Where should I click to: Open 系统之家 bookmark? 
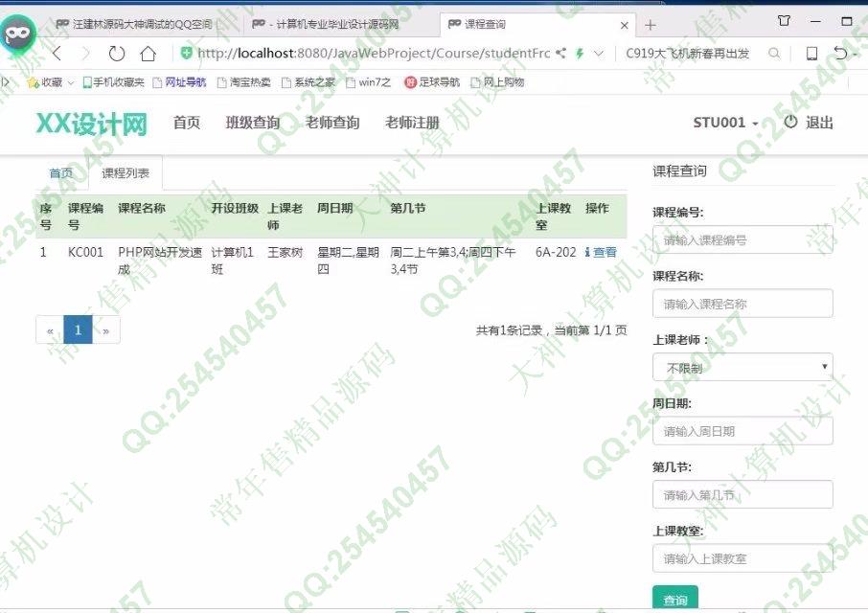(308, 82)
